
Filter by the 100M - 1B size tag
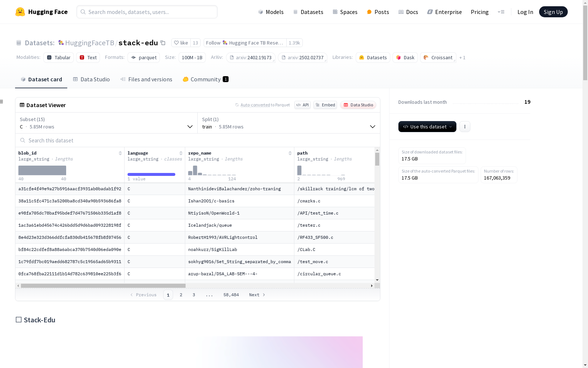click(192, 57)
